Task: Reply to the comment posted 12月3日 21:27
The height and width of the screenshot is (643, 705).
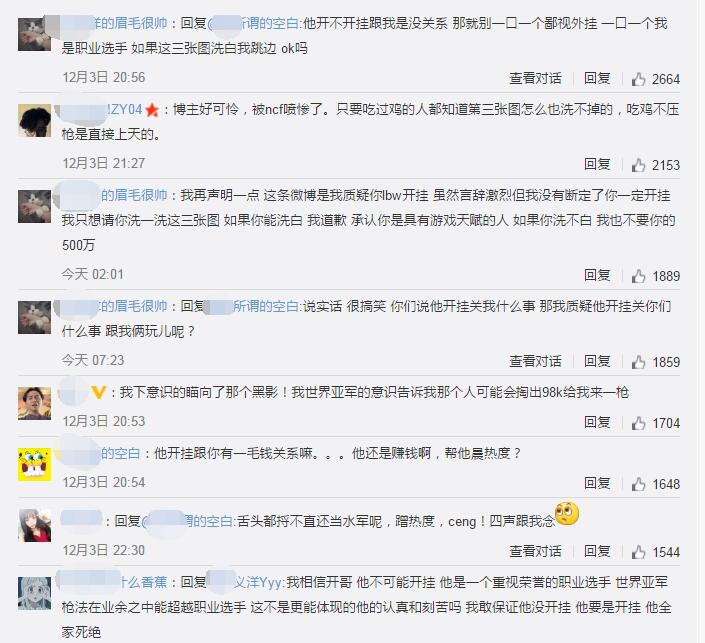Action: (597, 164)
